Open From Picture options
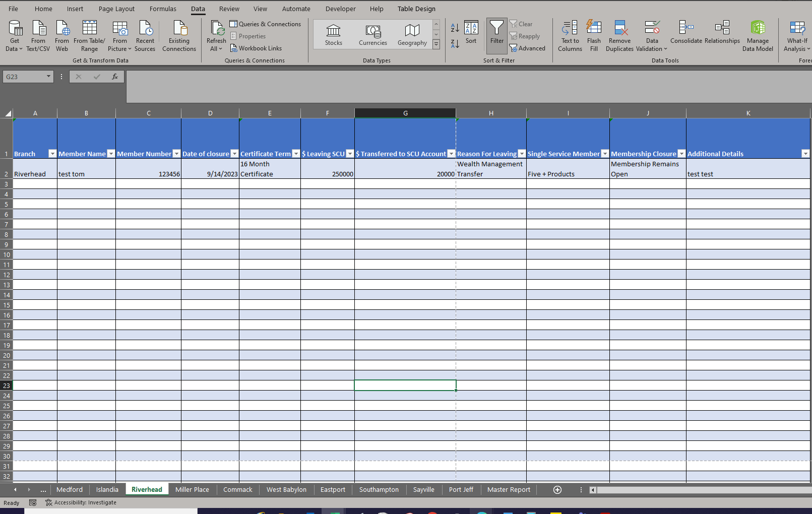This screenshot has height=514, width=812. coord(119,36)
